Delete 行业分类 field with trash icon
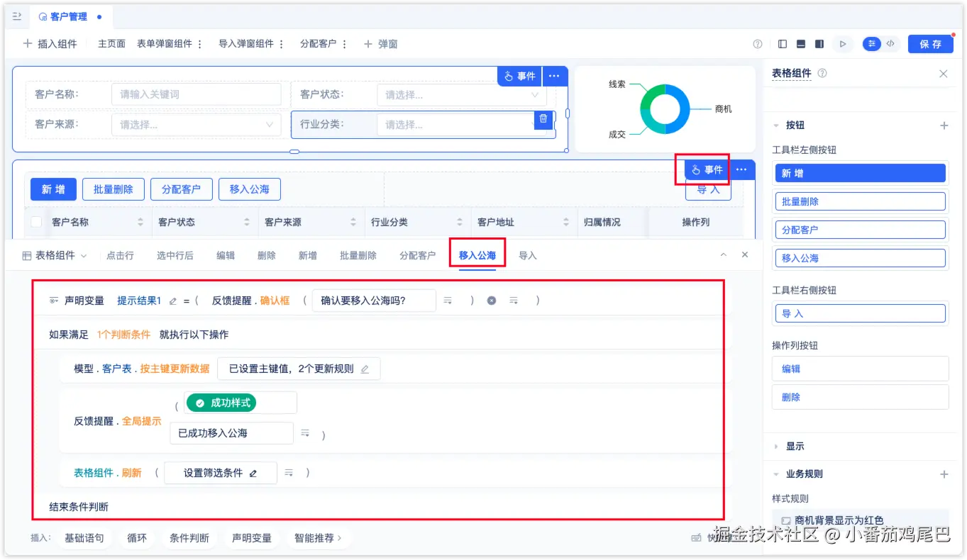 tap(543, 119)
